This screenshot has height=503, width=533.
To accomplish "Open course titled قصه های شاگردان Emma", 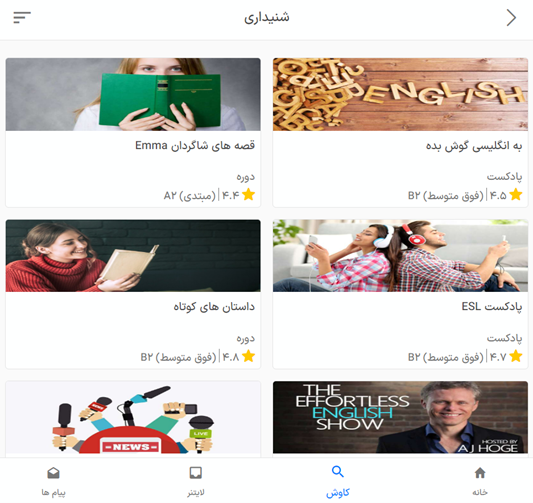I will [195, 145].
